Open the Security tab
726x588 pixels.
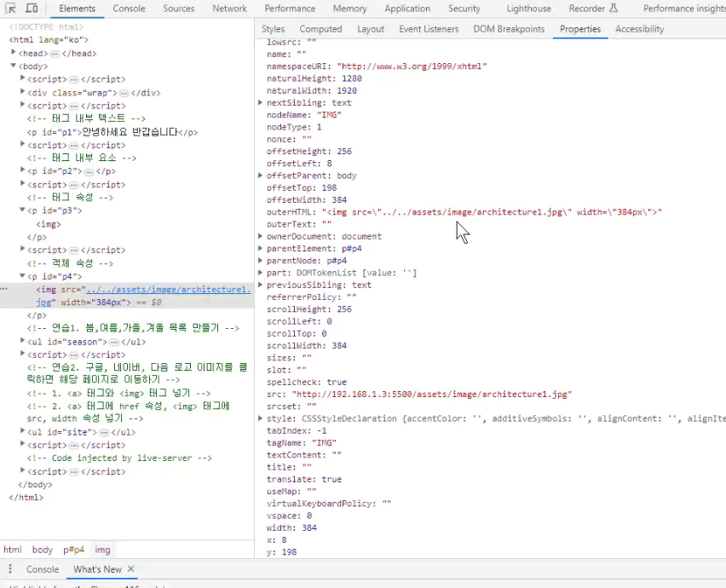coord(464,9)
